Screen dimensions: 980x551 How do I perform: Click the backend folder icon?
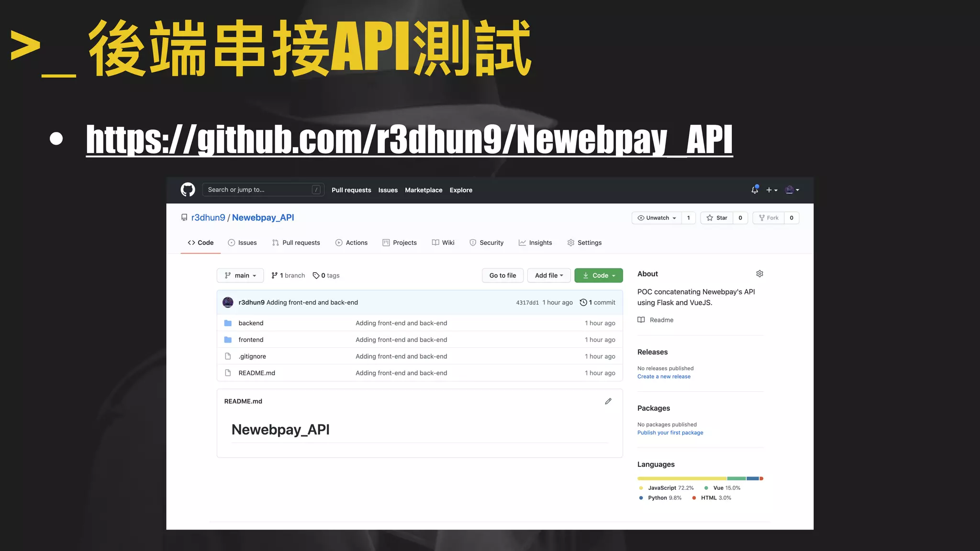[228, 323]
